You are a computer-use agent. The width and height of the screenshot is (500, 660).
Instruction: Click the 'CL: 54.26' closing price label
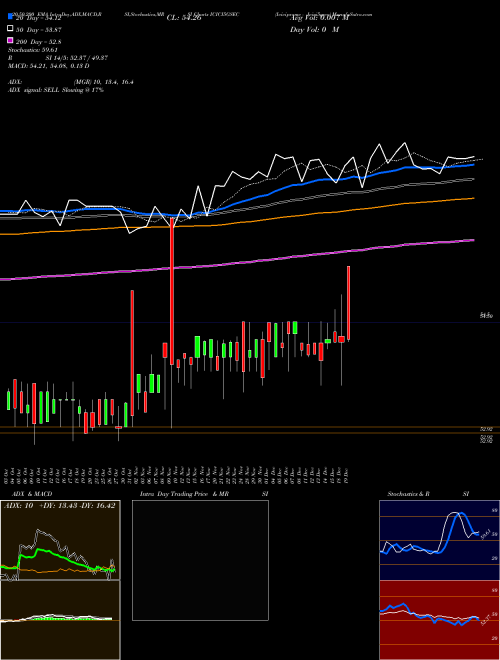pyautogui.click(x=184, y=18)
